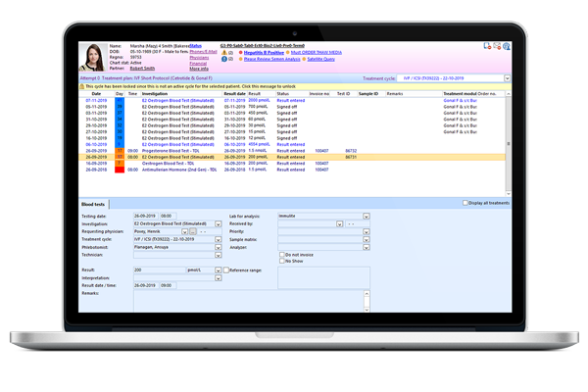
Task: Click the Result time field 09:00
Action: pyautogui.click(x=168, y=285)
